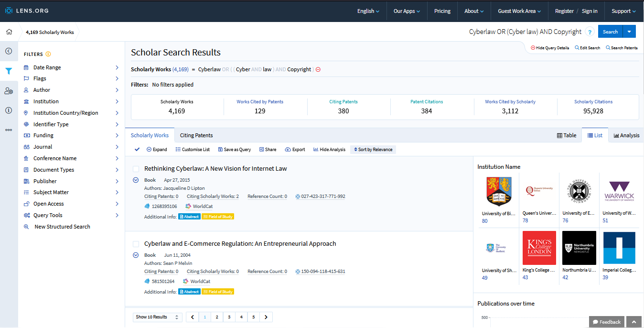Collapse the sidebar with the back arrow icon
This screenshot has width=644, height=328.
click(9, 51)
